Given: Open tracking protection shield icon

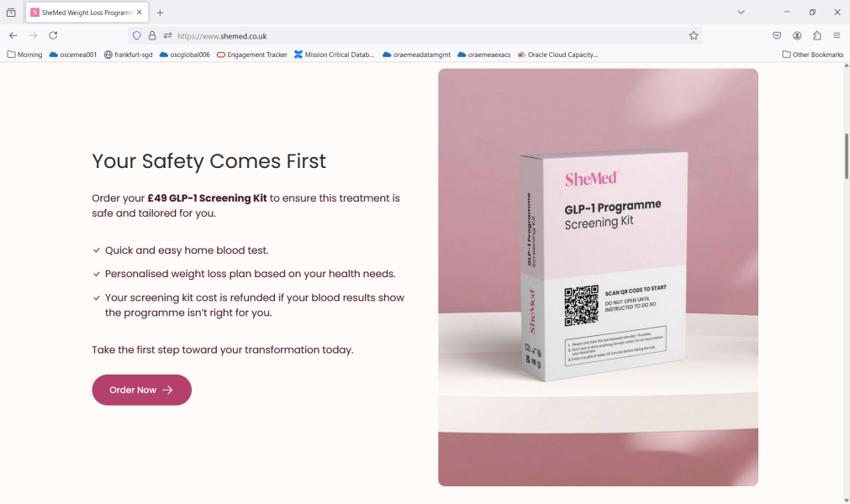Looking at the screenshot, I should pyautogui.click(x=136, y=36).
